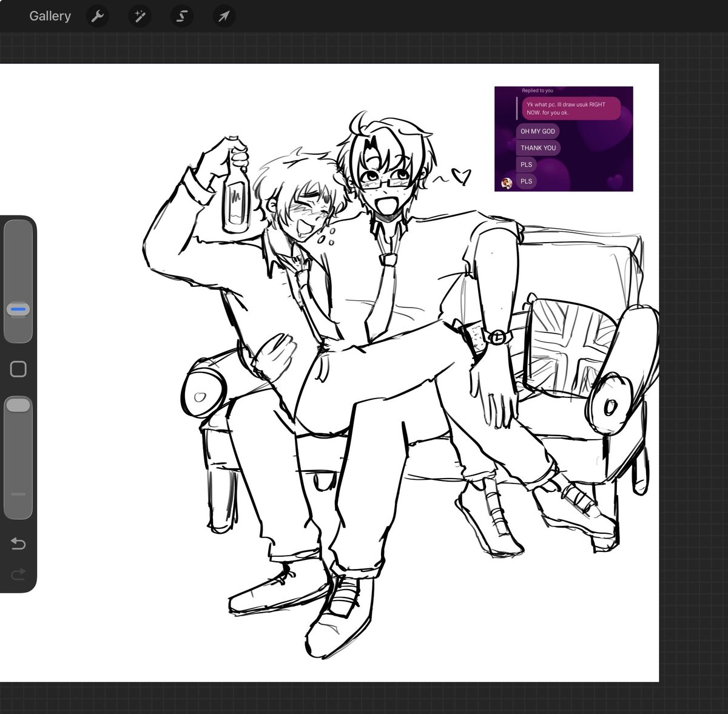The height and width of the screenshot is (714, 728).
Task: Tap the pasted chat screenshot on canvas
Action: point(564,139)
